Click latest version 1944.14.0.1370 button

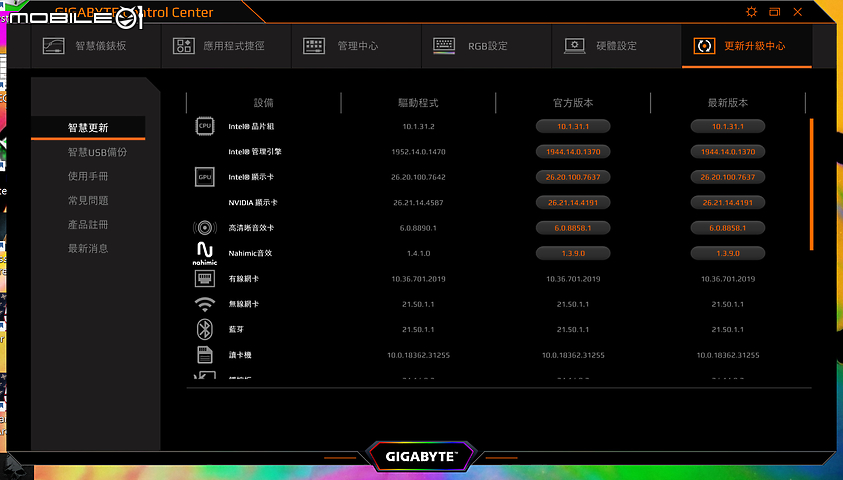(x=728, y=152)
